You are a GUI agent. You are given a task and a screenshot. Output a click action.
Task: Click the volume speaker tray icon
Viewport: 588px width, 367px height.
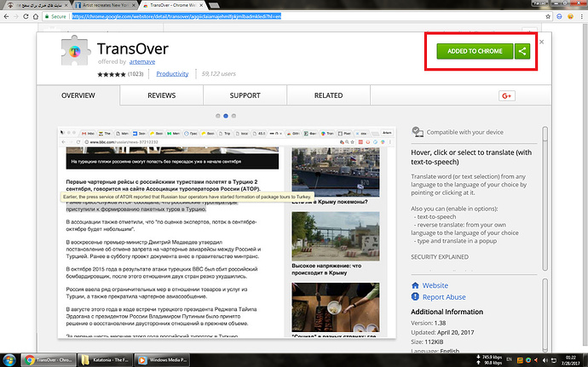pos(545,360)
